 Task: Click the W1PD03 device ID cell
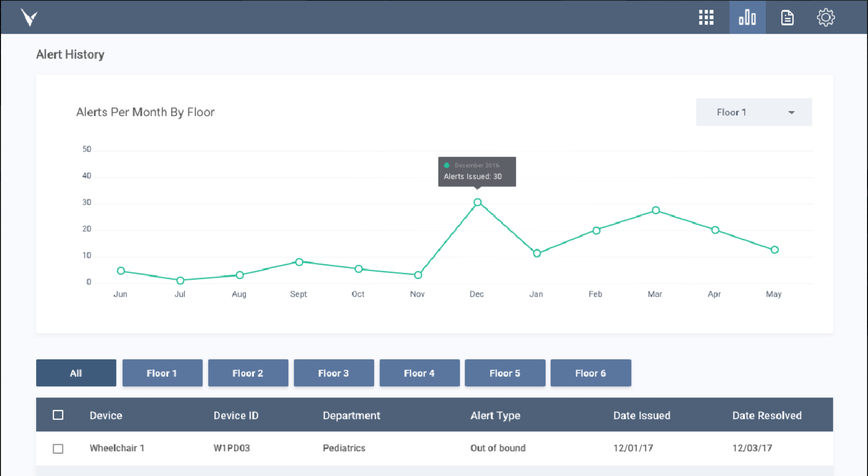pos(232,448)
